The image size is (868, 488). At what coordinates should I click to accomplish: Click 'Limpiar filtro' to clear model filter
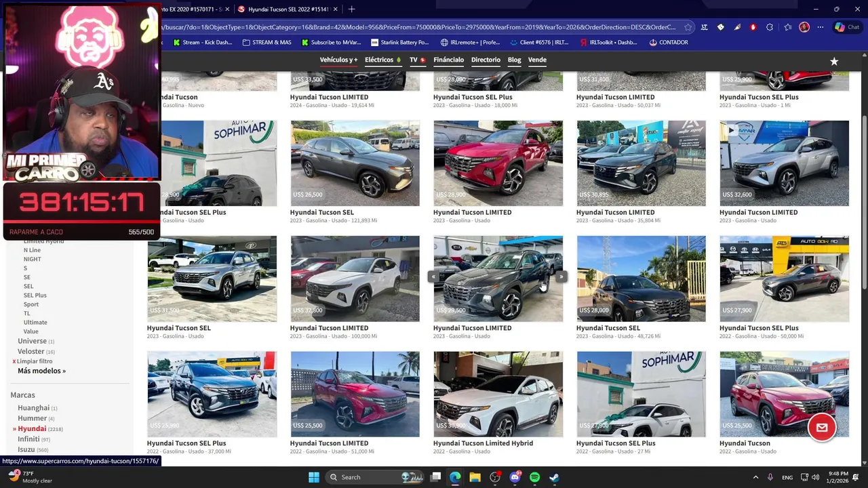pos(34,361)
